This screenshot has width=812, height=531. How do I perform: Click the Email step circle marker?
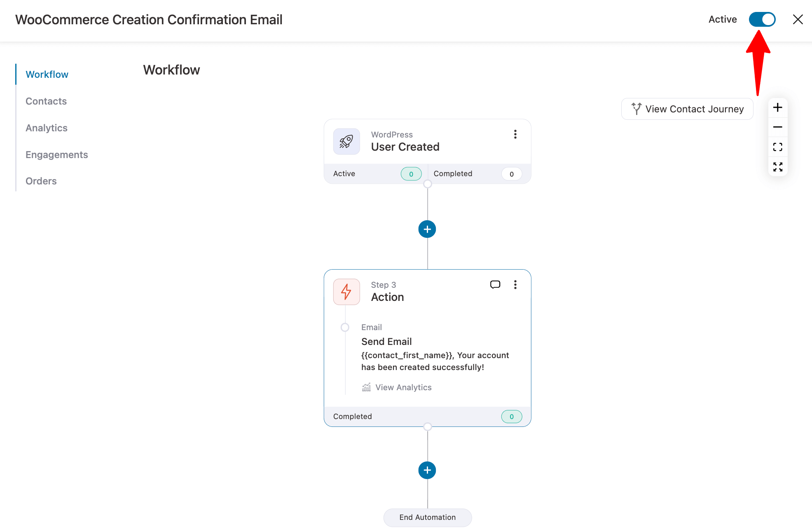pos(345,327)
